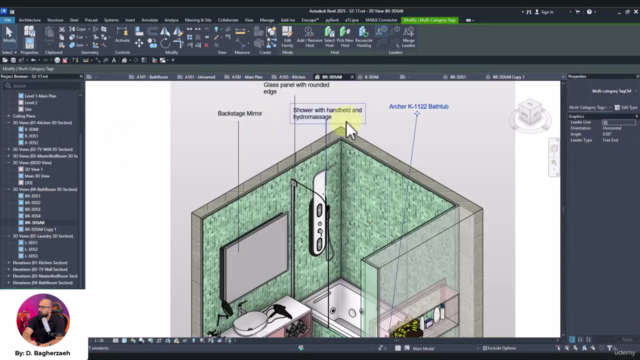Select the Archer K-1122 Bathtub tag
The width and height of the screenshot is (640, 360).
pos(419,107)
